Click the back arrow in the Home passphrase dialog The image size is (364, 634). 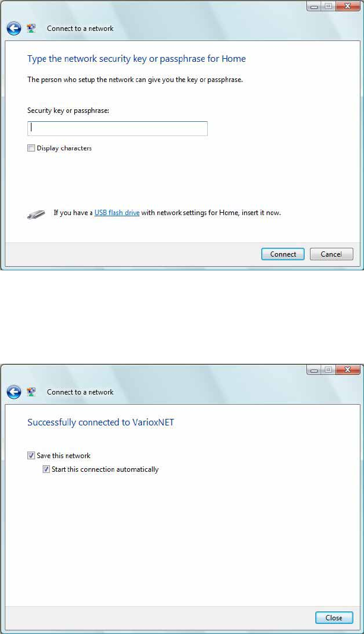coord(14,29)
